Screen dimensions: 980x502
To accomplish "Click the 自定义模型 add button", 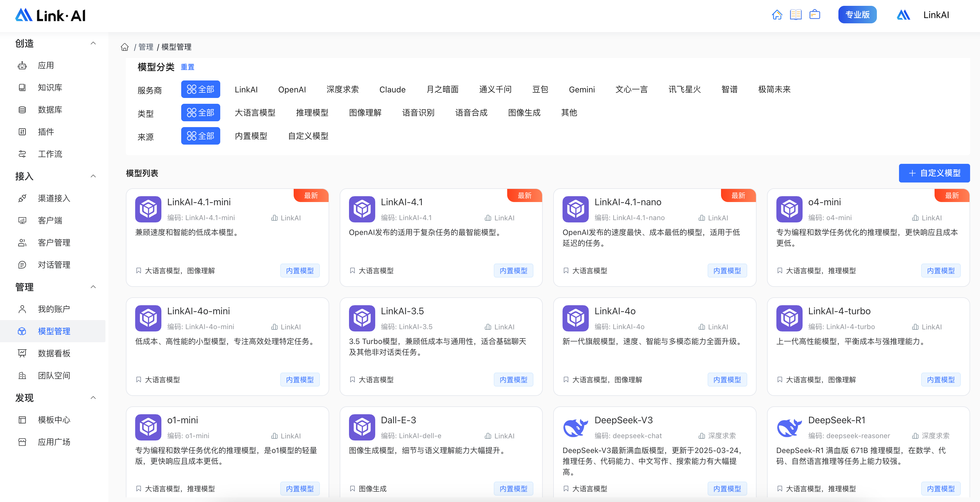I will click(x=934, y=173).
